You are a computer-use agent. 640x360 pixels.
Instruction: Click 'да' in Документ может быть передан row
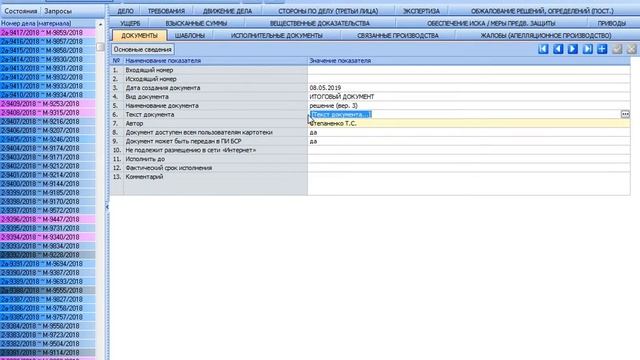[313, 141]
